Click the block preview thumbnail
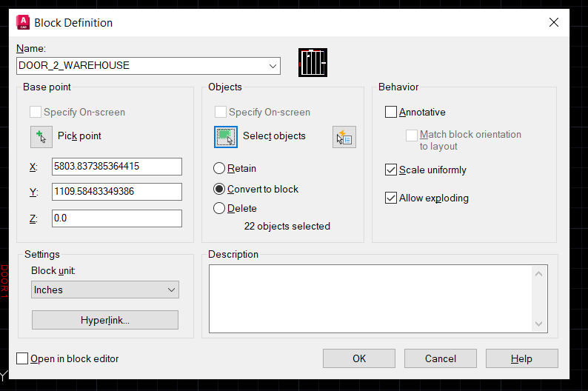Screen dimensions: 588x391 click(313, 63)
